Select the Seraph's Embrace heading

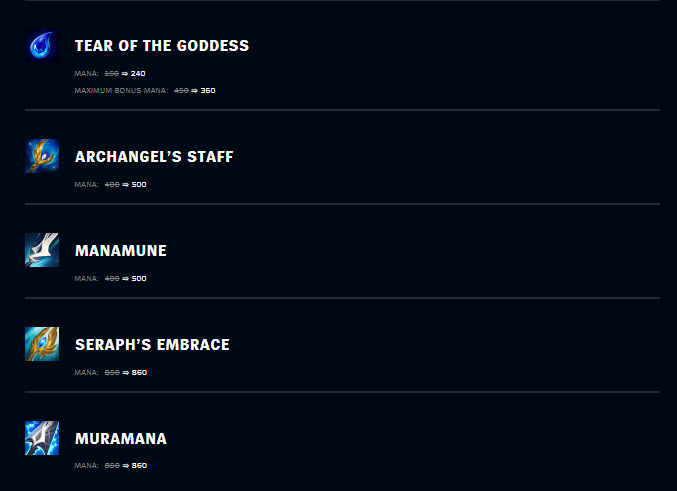pos(152,345)
